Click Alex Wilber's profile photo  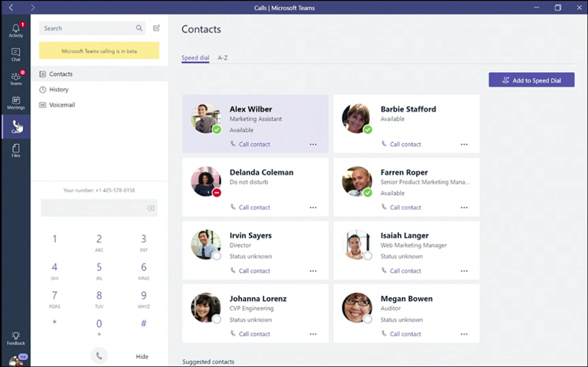click(205, 119)
